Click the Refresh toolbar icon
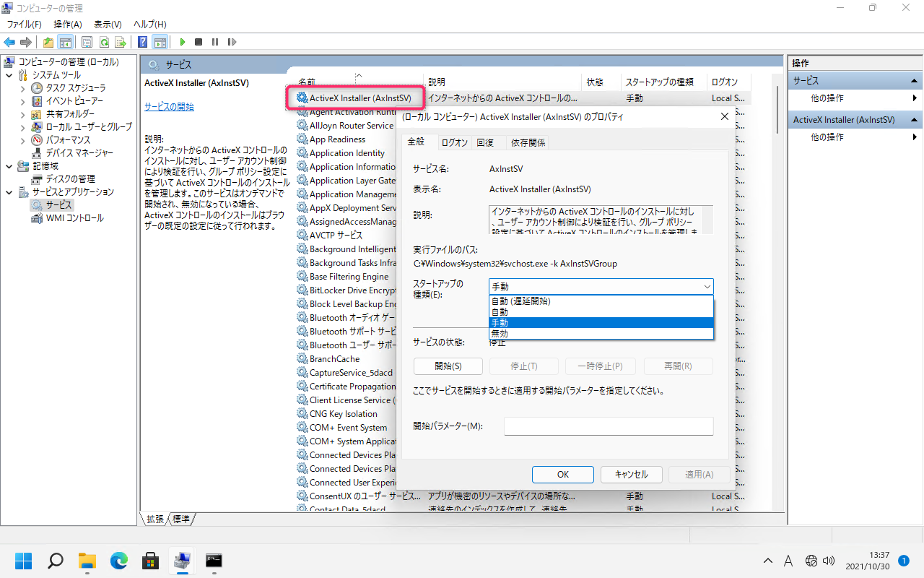Screen dimensions: 924x578 pos(104,42)
